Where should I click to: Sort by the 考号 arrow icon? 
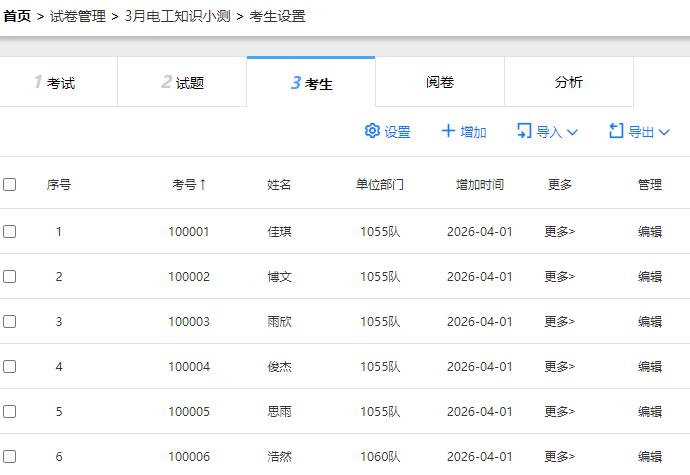[203, 184]
